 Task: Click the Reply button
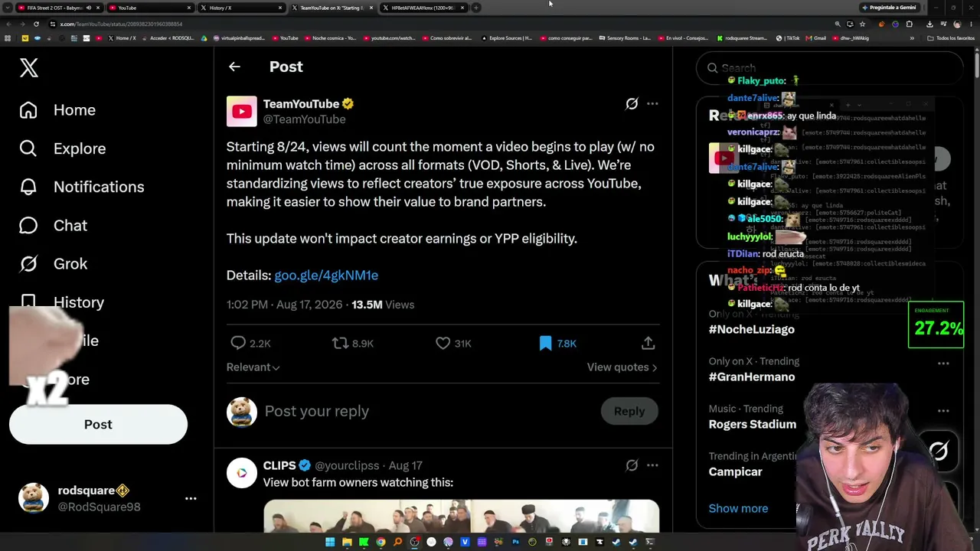click(629, 411)
